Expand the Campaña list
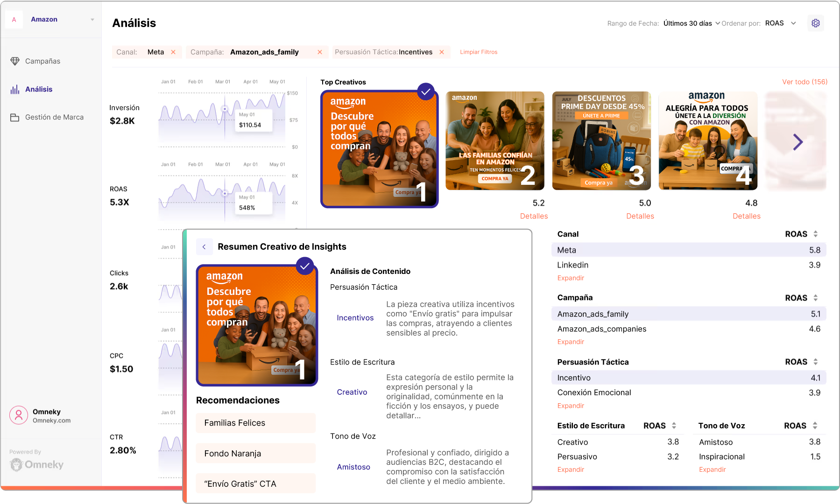The height and width of the screenshot is (504, 840). (x=571, y=342)
